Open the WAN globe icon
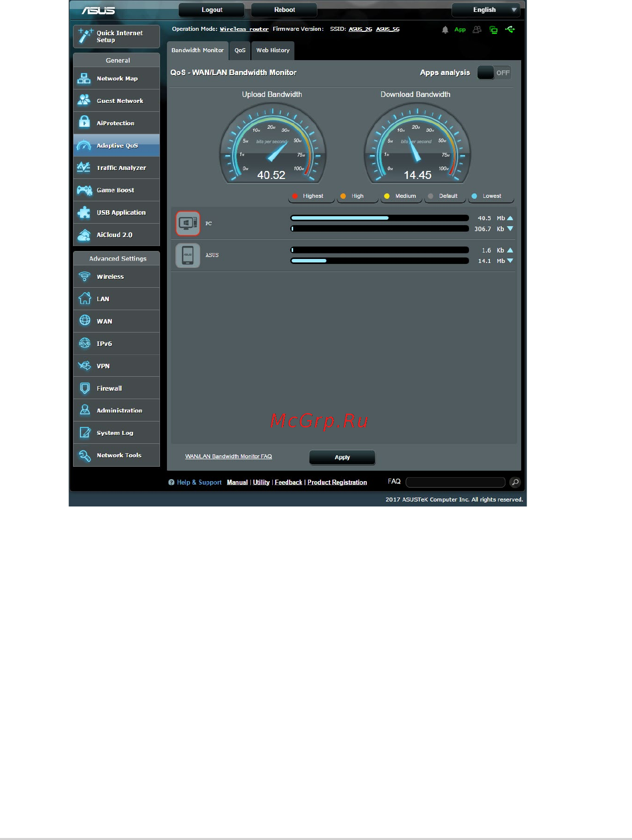This screenshot has width=632, height=840. [x=84, y=321]
